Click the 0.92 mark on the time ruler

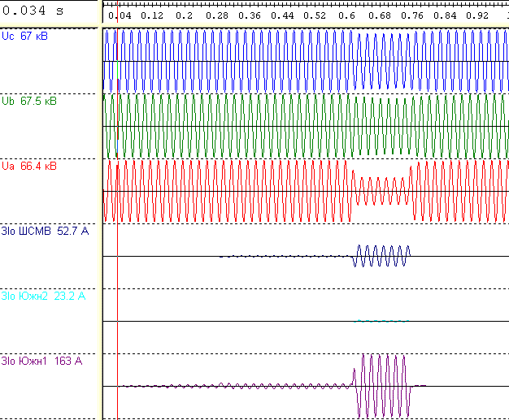point(477,15)
